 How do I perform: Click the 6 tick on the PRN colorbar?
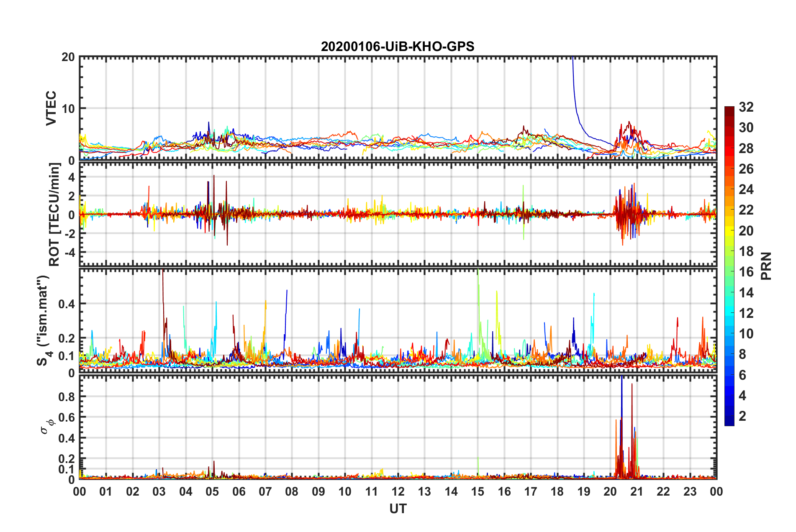coord(742,375)
